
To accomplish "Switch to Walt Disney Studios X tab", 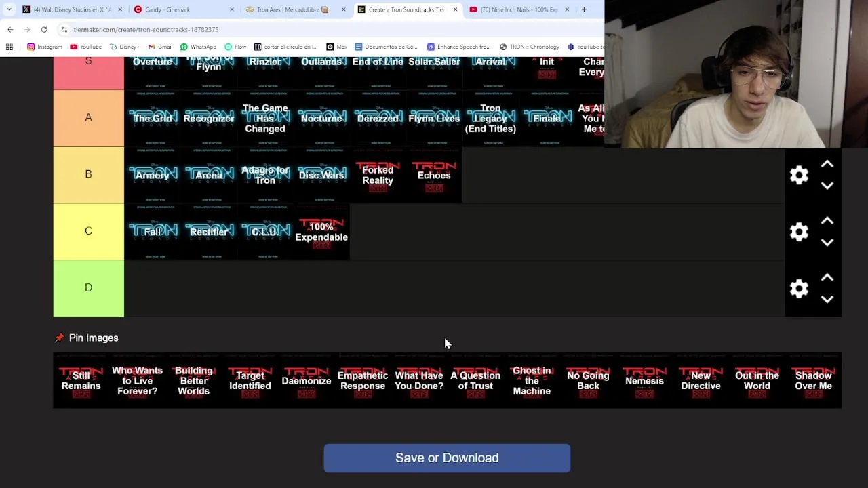I will 73,9.
